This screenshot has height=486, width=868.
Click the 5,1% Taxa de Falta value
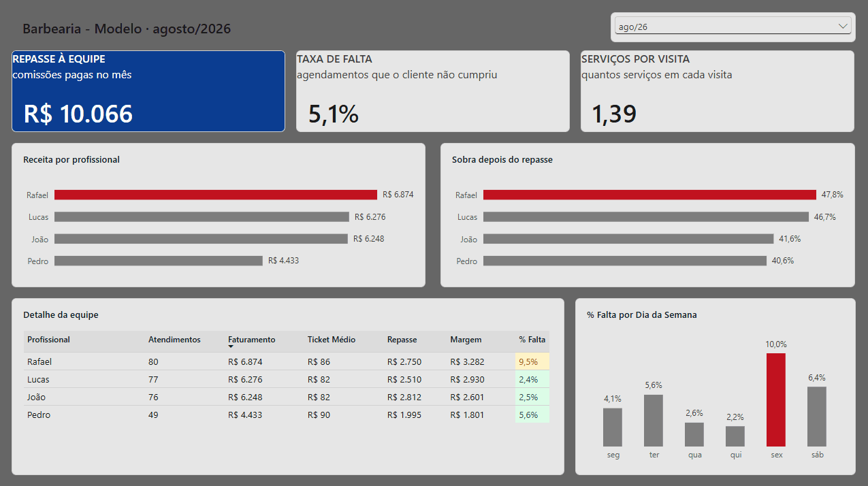[x=334, y=114]
